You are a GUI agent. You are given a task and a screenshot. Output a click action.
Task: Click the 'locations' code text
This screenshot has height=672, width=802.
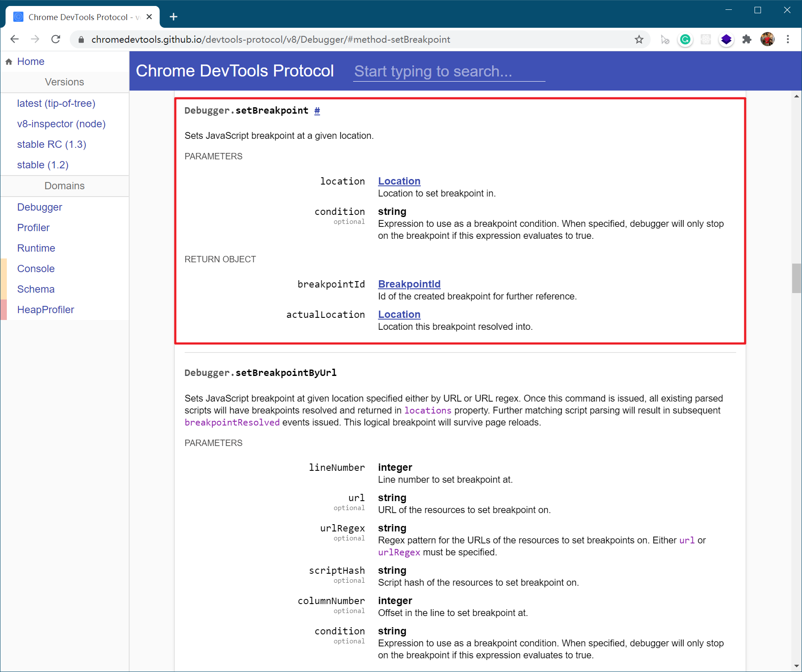(428, 411)
